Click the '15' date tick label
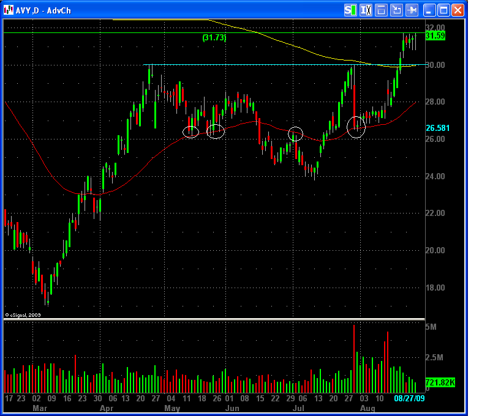490x416 pixels. [260, 398]
